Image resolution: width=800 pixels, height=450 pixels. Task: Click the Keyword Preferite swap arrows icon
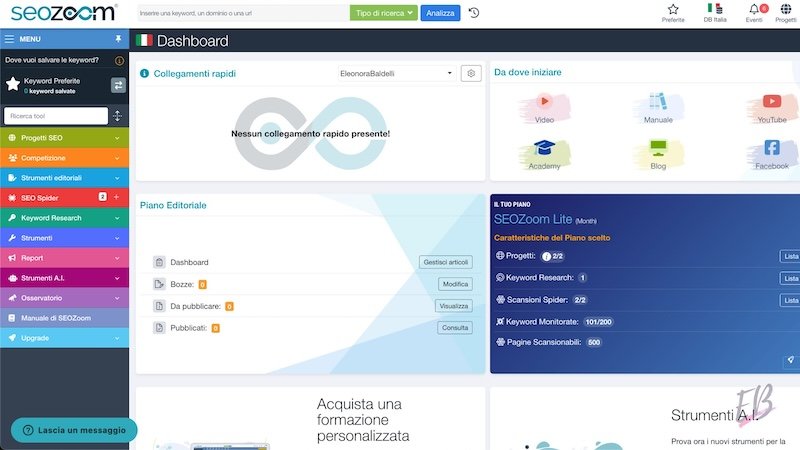118,85
